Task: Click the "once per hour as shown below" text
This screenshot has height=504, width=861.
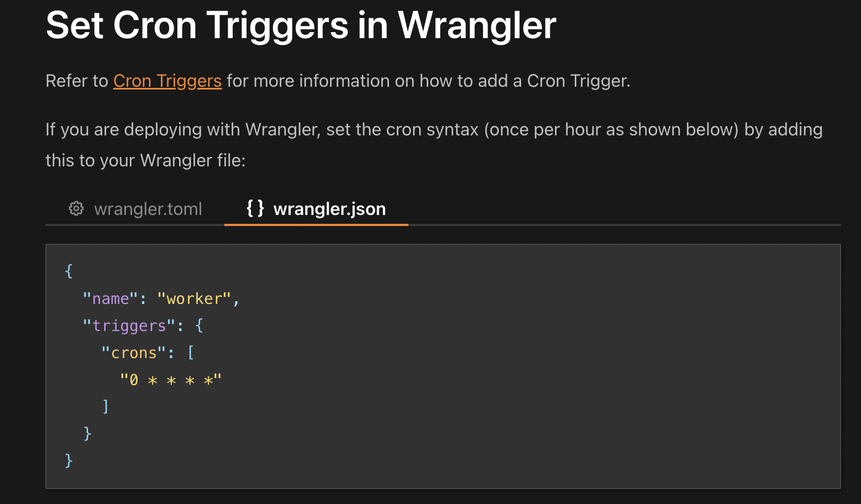Action: 612,130
